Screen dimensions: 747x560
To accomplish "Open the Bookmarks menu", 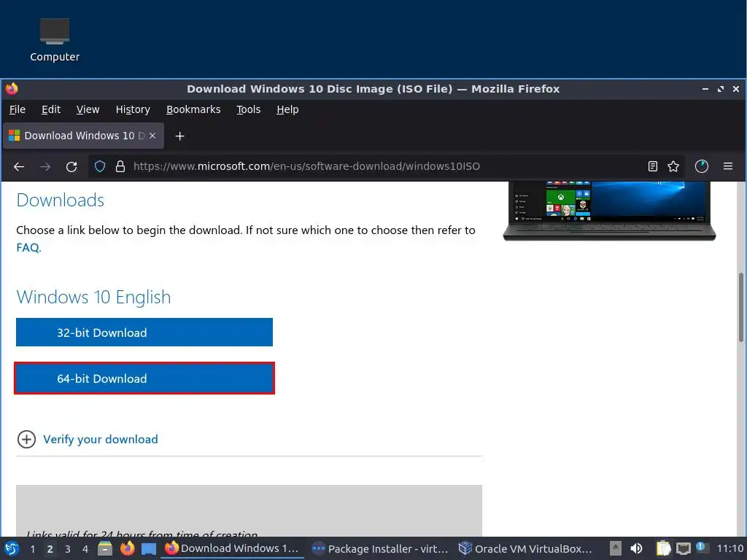I will (x=193, y=109).
